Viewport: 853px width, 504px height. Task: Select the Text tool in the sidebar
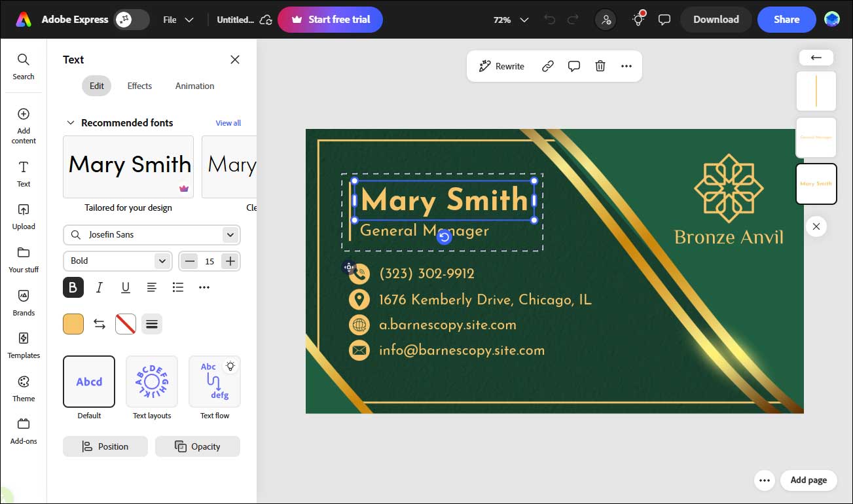pyautogui.click(x=24, y=175)
